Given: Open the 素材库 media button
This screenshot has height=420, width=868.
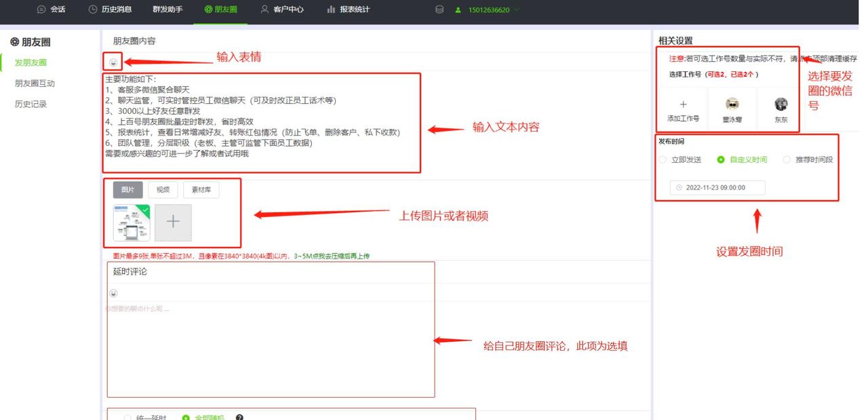Looking at the screenshot, I should [x=201, y=189].
